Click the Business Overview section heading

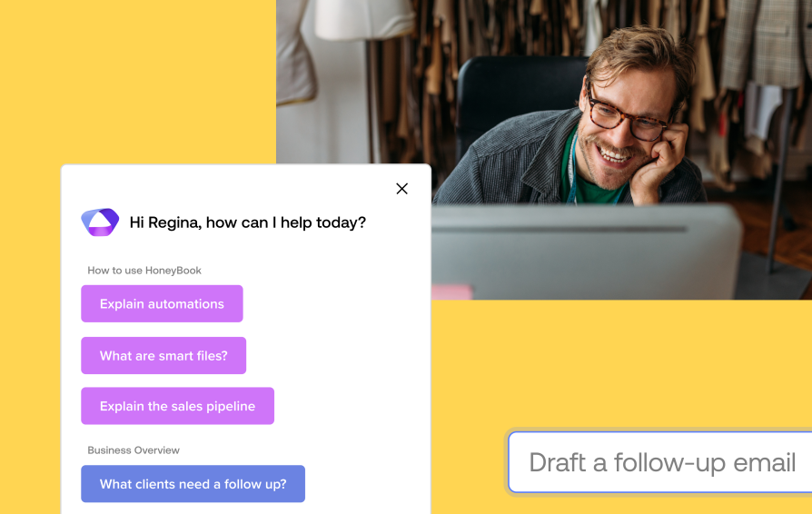[134, 450]
